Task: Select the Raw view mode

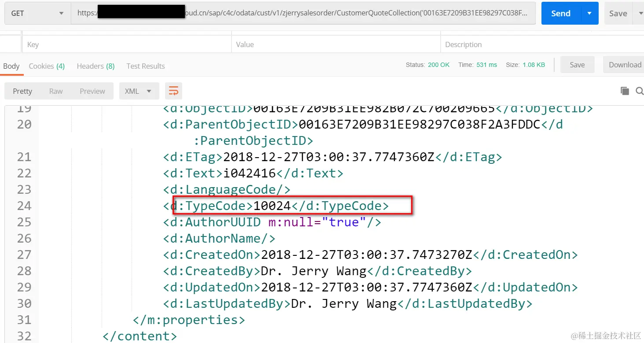Action: [56, 91]
